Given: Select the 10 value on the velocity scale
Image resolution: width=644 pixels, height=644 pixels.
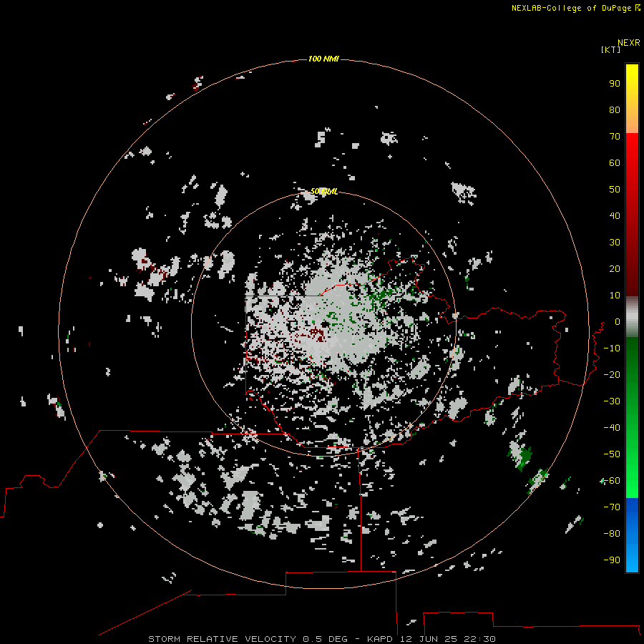Looking at the screenshot, I should point(615,296).
